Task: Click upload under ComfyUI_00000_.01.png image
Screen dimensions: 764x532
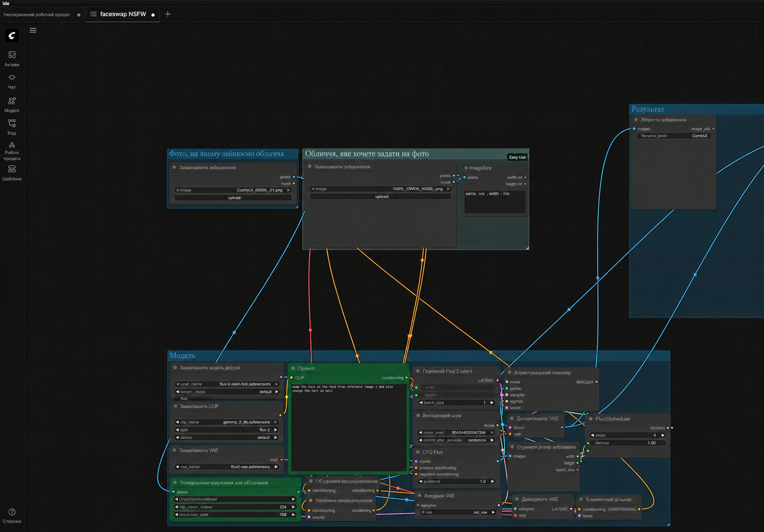Action: (x=234, y=198)
